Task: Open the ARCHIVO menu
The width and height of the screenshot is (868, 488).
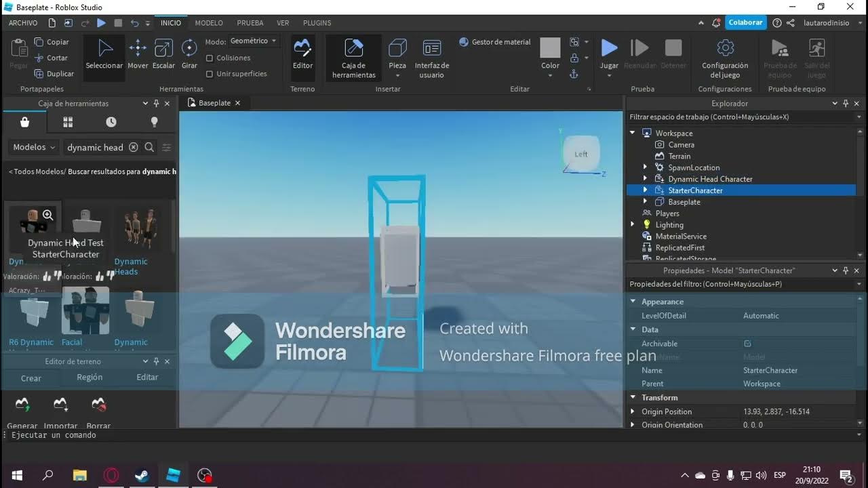Action: tap(23, 23)
